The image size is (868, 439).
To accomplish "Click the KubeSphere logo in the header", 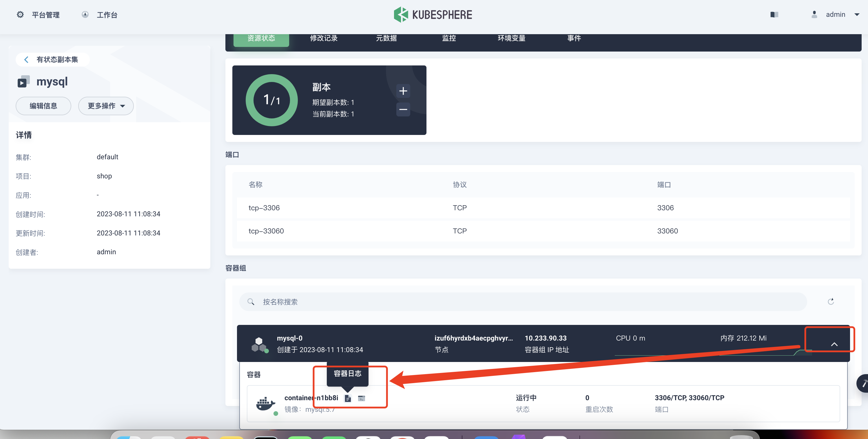I will [x=434, y=14].
